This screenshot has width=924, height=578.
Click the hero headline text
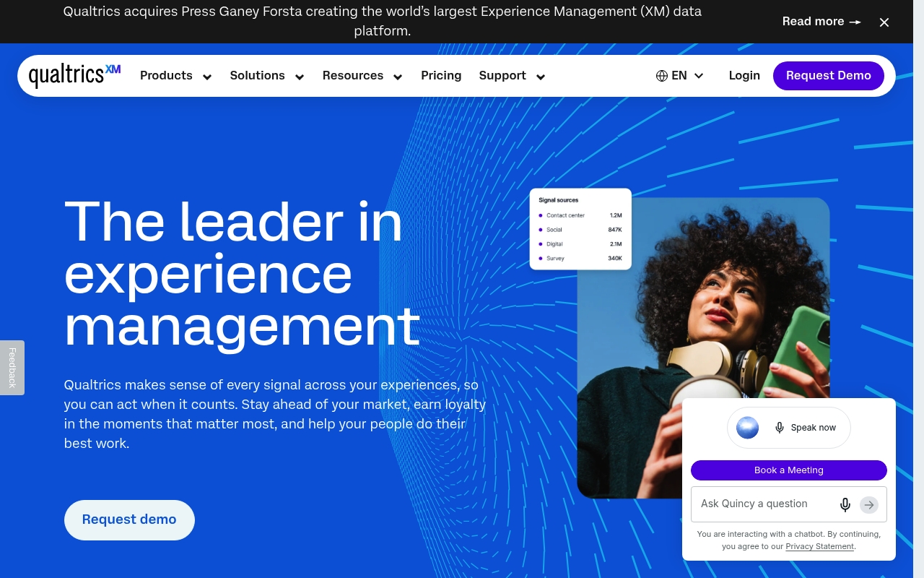pyautogui.click(x=242, y=273)
